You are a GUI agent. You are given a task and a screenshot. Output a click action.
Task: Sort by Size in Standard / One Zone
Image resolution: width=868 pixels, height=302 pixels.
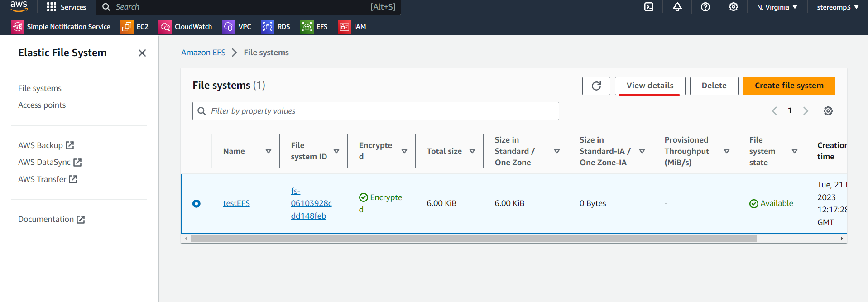tap(557, 151)
